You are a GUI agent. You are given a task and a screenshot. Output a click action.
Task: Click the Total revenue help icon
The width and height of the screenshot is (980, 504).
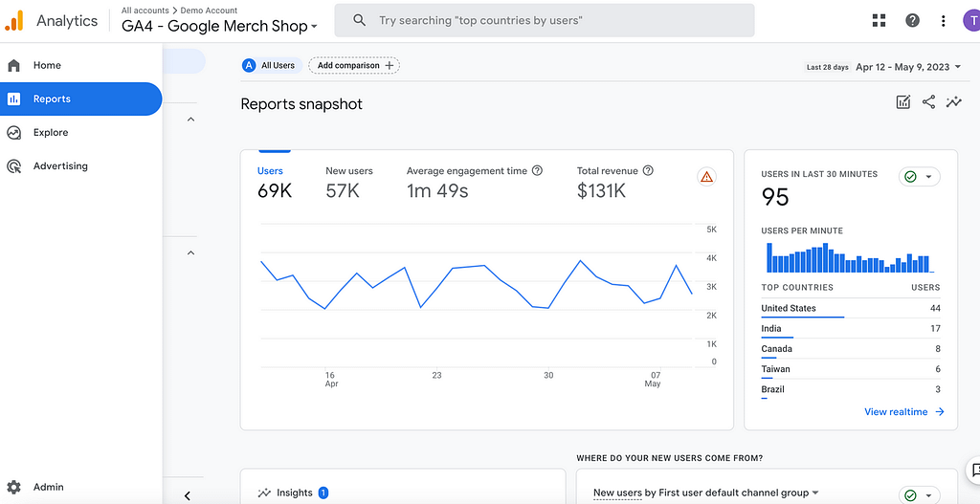point(648,171)
